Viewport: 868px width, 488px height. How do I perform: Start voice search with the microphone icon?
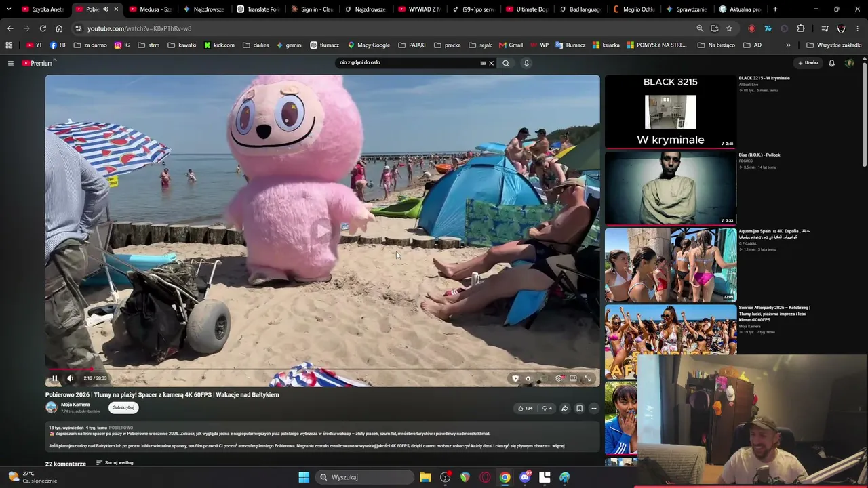click(526, 63)
